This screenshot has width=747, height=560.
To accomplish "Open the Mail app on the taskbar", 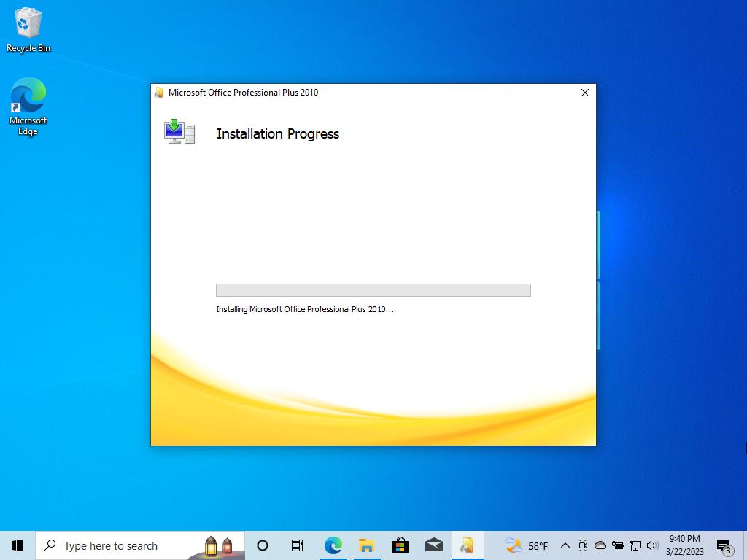I will [434, 545].
